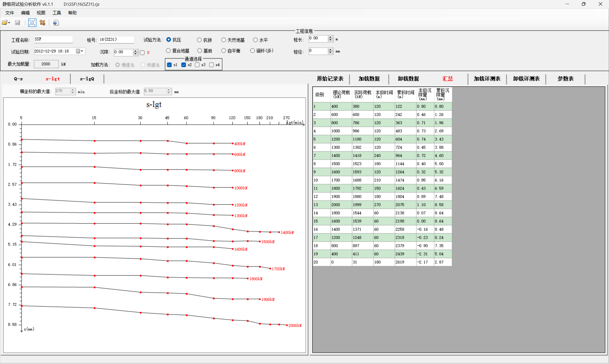The height and width of the screenshot is (364, 609).
Task: Uncheck the s2 channel checkbox
Action: coord(183,65)
